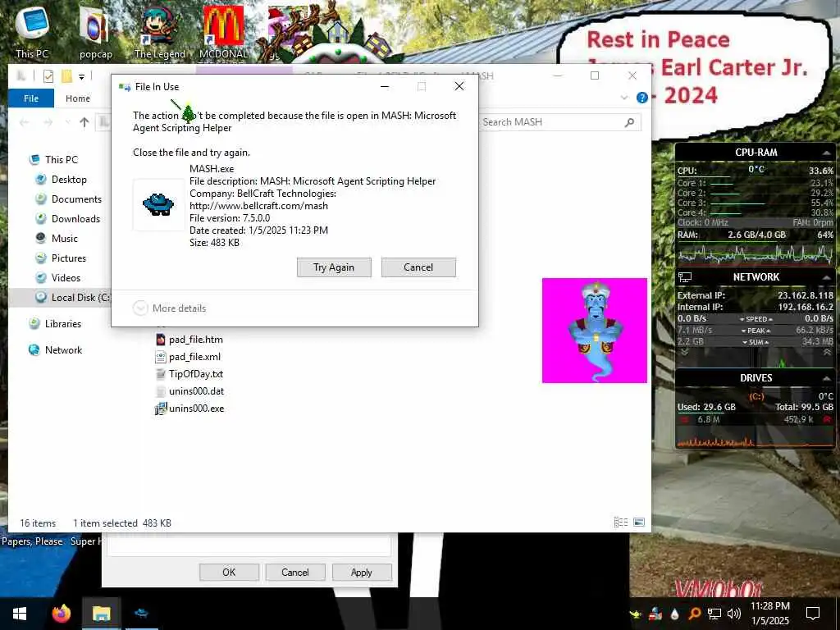This screenshot has width=840, height=630.
Task: Click the genie lamp tray icon
Action: click(x=636, y=614)
